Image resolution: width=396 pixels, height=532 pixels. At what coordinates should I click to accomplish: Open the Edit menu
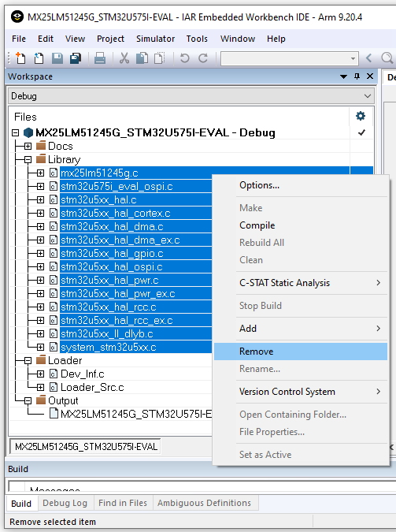pos(46,39)
